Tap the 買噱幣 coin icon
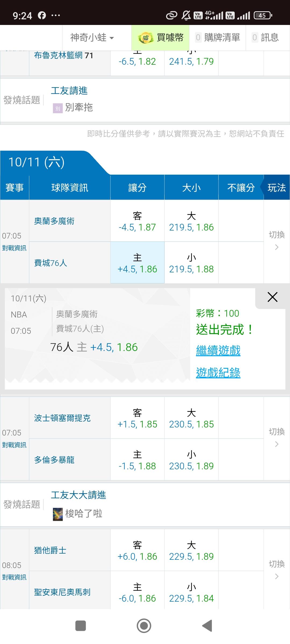Screen dimensions: 290x644 point(146,38)
